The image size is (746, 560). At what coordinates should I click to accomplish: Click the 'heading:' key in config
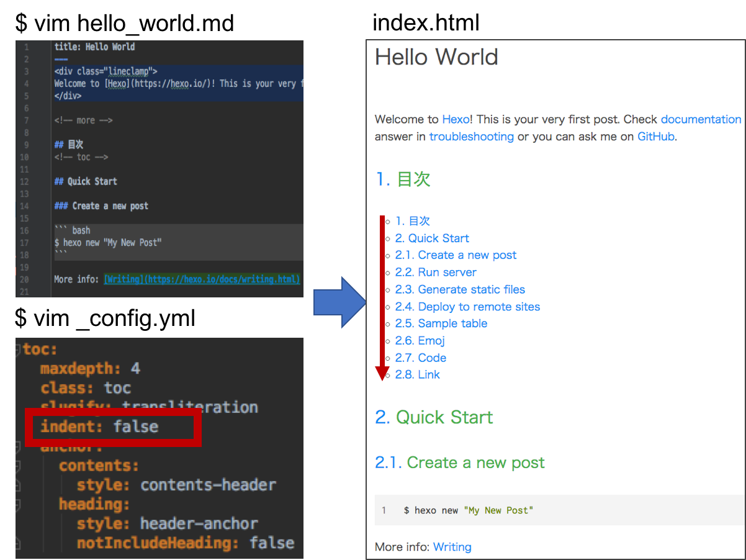(x=94, y=504)
